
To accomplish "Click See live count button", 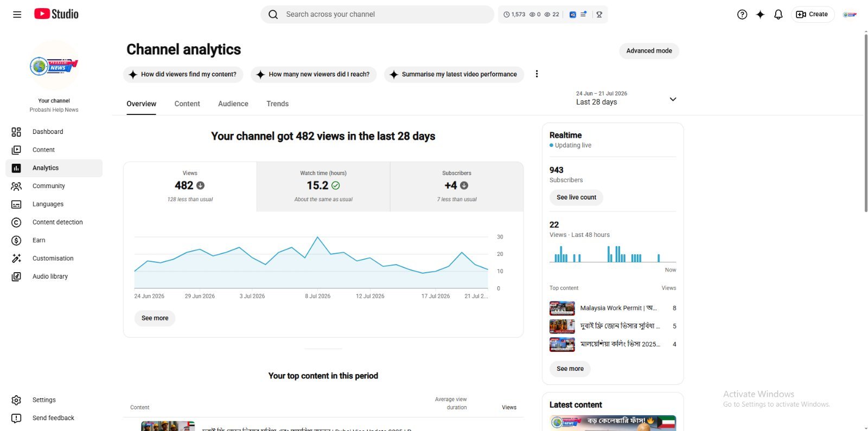I will click(576, 197).
